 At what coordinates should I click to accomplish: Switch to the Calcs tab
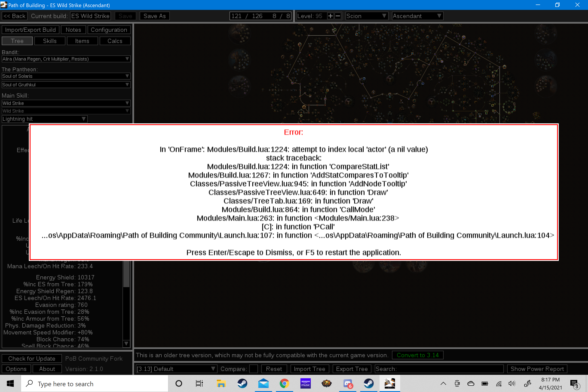pyautogui.click(x=115, y=41)
